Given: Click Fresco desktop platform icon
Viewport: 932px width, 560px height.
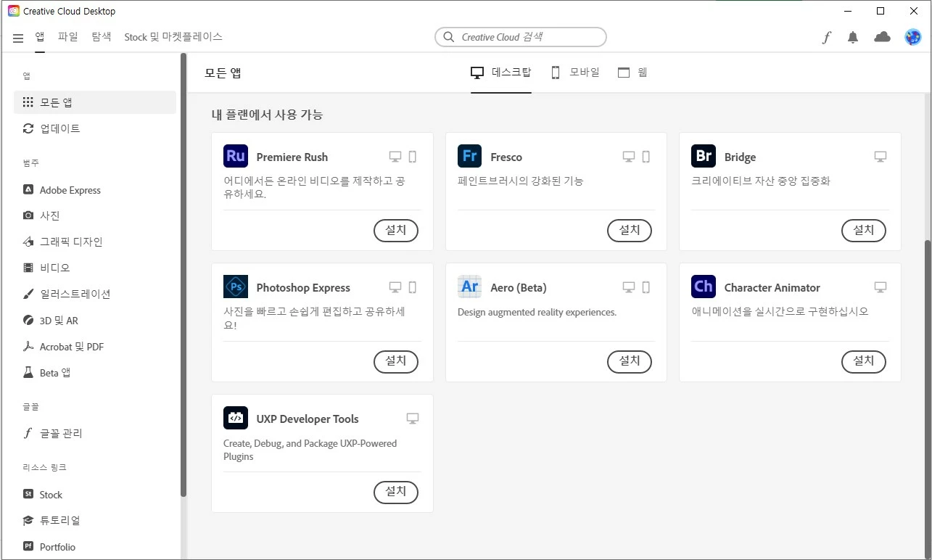Looking at the screenshot, I should point(629,157).
